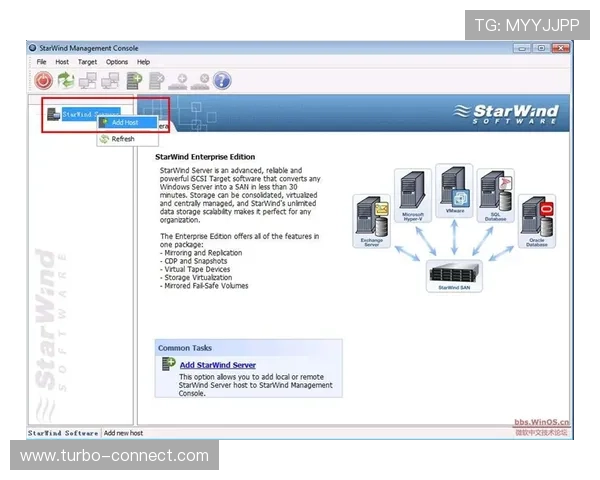
Task: Click 'Mirroring and Replication' feature line
Action: click(x=201, y=253)
